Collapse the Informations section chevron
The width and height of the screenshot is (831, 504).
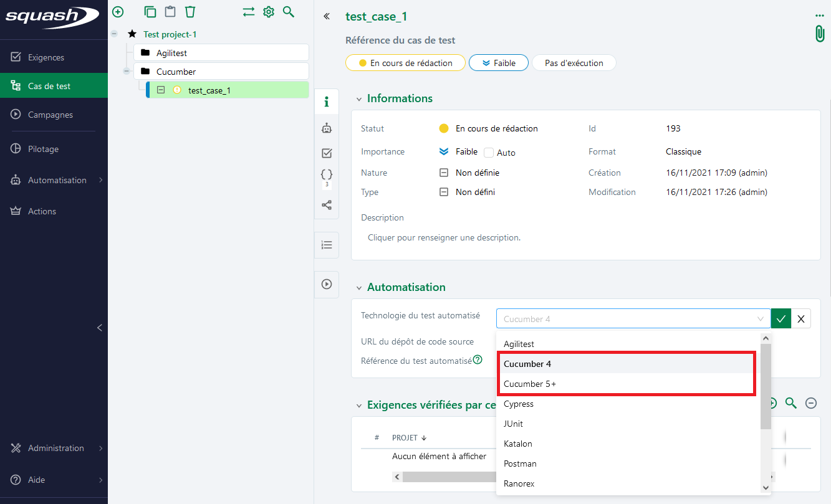358,99
